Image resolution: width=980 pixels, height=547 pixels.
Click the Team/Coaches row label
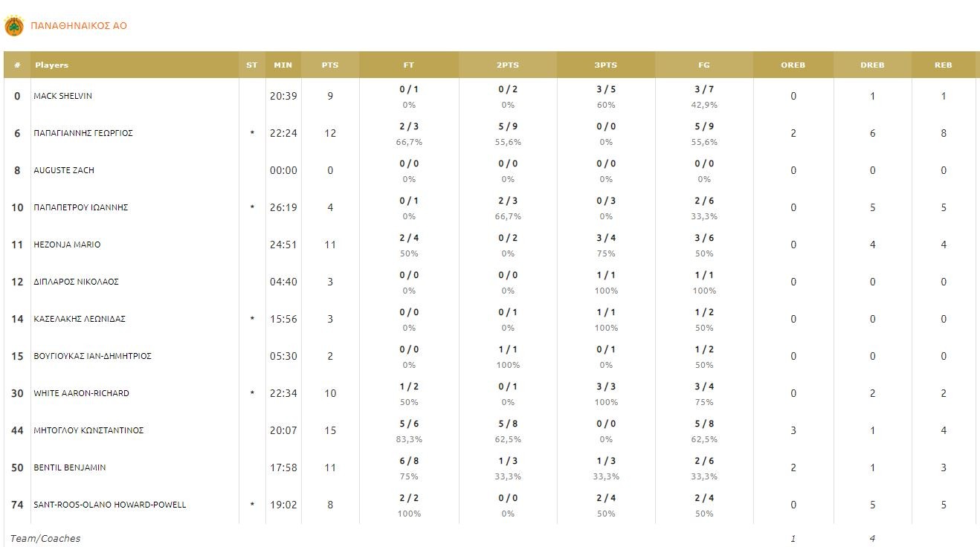(45, 538)
